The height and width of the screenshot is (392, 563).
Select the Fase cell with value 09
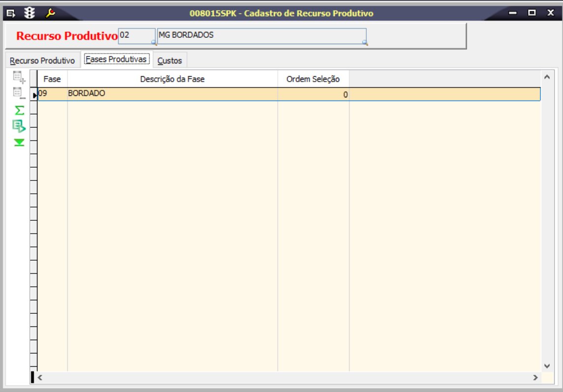click(53, 94)
